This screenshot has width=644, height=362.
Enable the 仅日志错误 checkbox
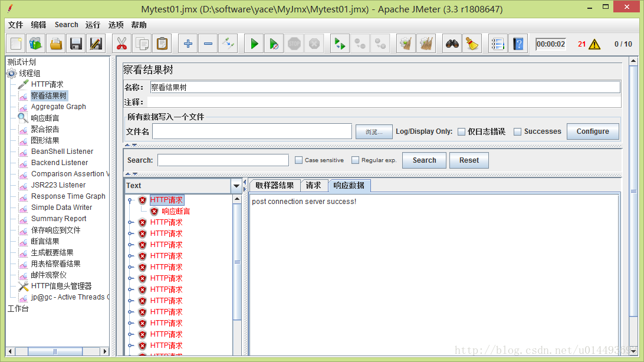click(461, 131)
